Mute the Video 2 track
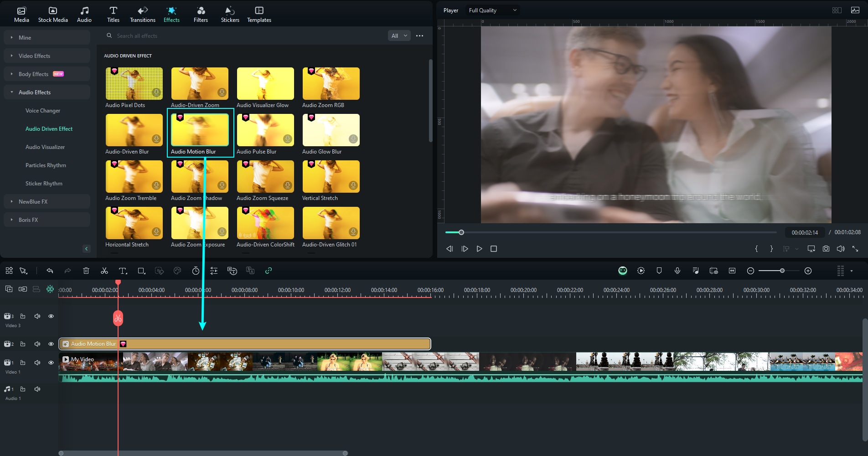Viewport: 868px width, 456px height. [x=37, y=344]
